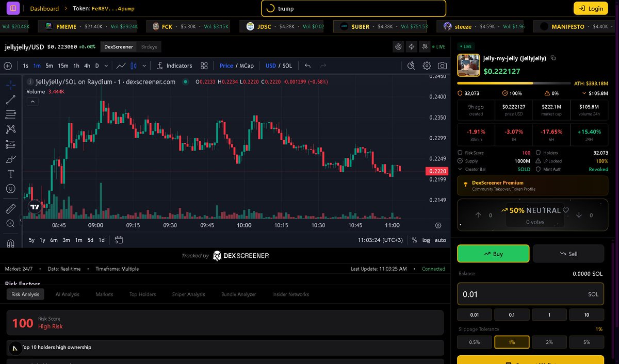Open the Indicators menu
Viewport: 619px width, 364px height.
[174, 65]
